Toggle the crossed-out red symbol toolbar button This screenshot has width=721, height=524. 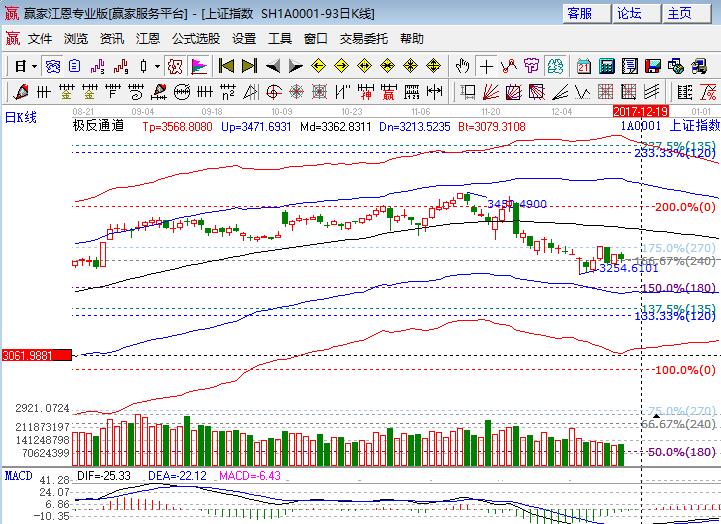(174, 67)
